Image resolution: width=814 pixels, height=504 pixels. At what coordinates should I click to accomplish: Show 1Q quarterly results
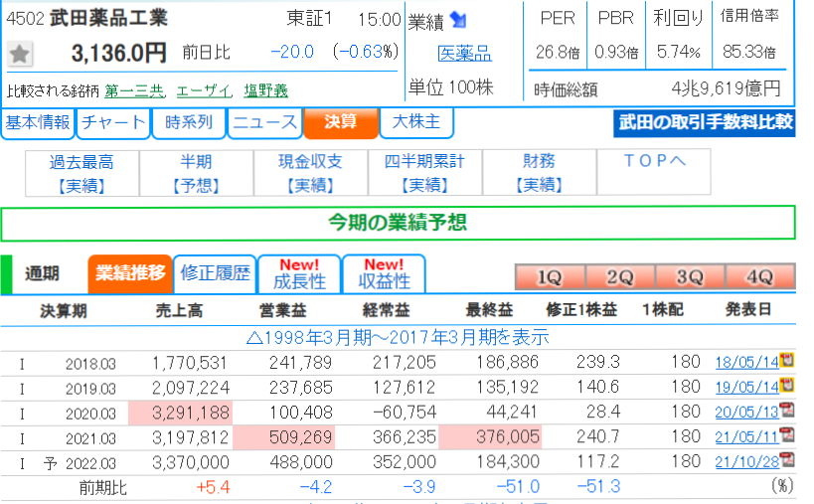click(550, 277)
